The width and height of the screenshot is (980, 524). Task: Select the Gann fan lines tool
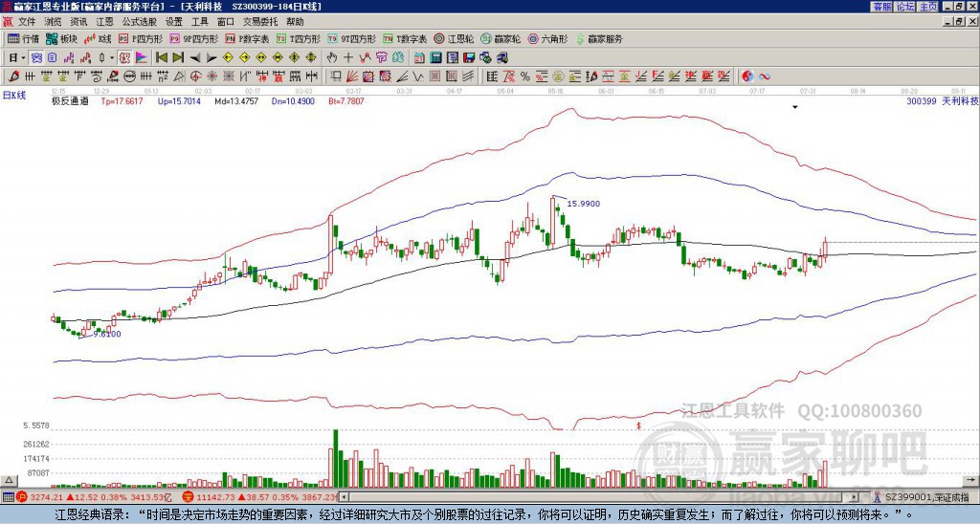tap(352, 76)
